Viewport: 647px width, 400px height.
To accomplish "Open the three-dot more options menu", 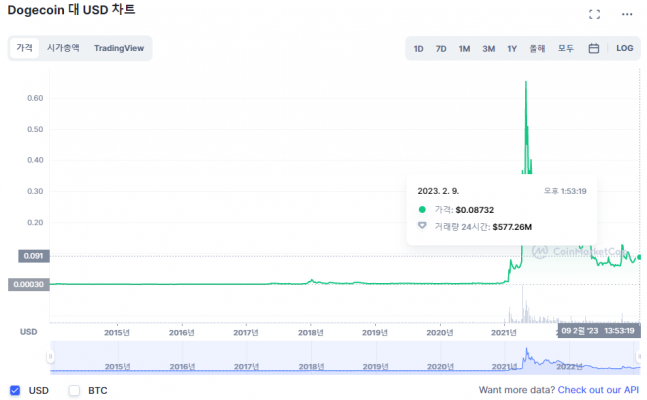I will pyautogui.click(x=627, y=15).
